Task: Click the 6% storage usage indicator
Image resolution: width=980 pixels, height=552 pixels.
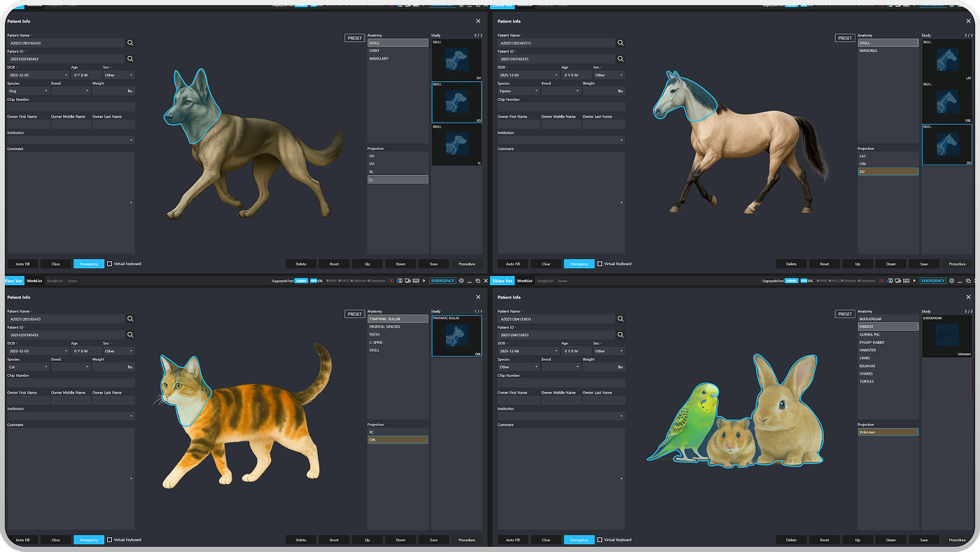Action: pos(318,280)
